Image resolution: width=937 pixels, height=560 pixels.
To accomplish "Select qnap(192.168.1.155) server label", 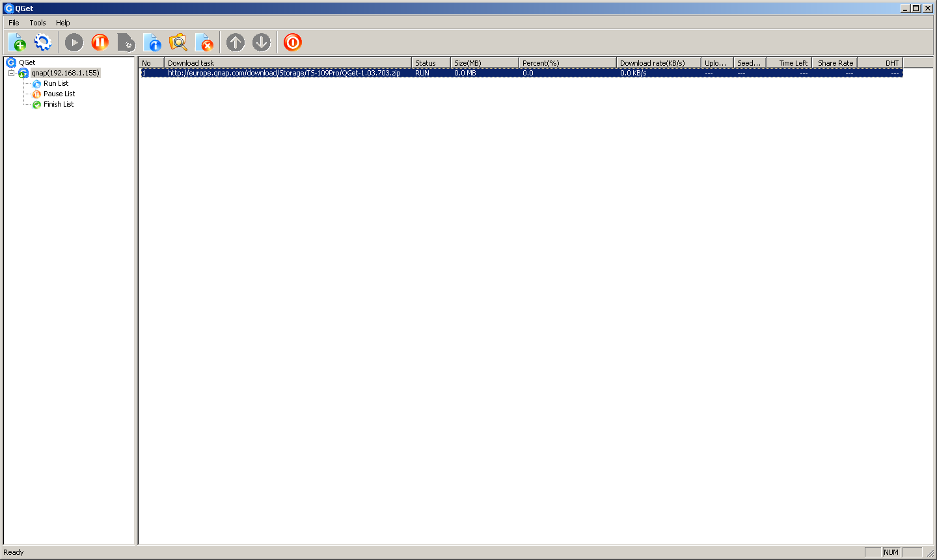I will [x=65, y=73].
